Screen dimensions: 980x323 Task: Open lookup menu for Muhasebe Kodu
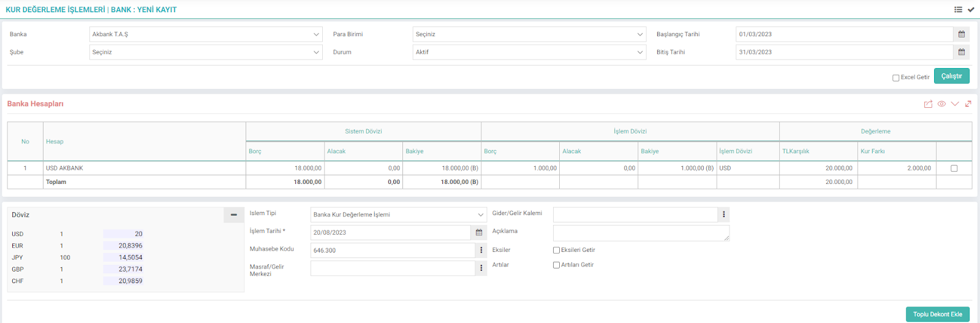(481, 250)
